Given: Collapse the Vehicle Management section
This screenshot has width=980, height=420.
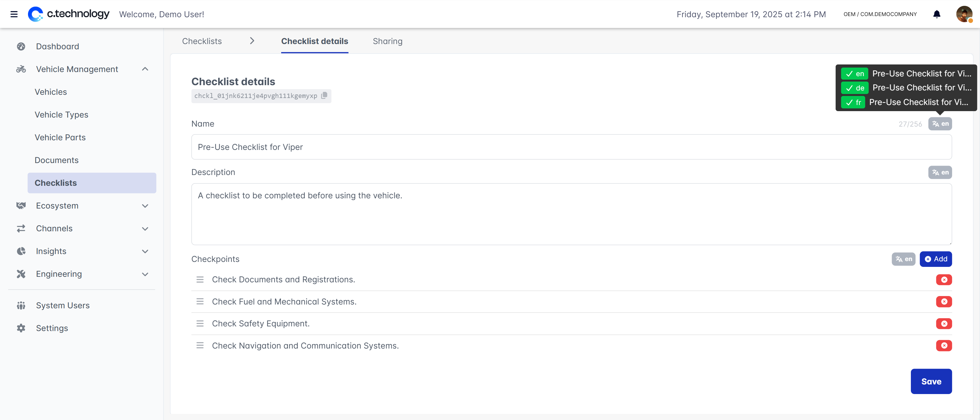Looking at the screenshot, I should click(145, 69).
